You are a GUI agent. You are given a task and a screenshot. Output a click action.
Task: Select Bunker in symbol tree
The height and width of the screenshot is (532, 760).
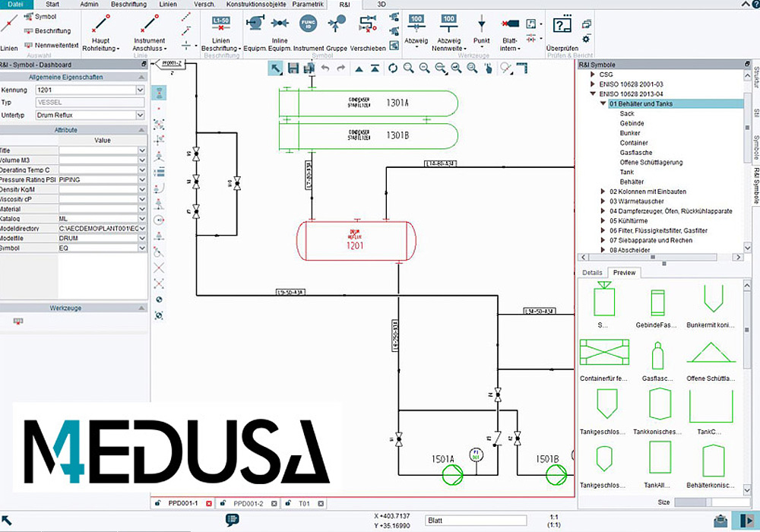[630, 133]
